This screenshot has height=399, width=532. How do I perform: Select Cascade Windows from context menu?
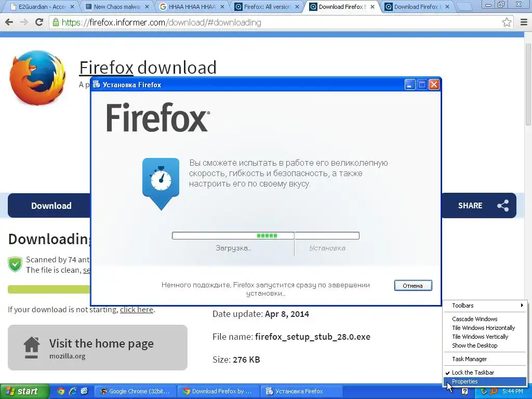point(486,319)
